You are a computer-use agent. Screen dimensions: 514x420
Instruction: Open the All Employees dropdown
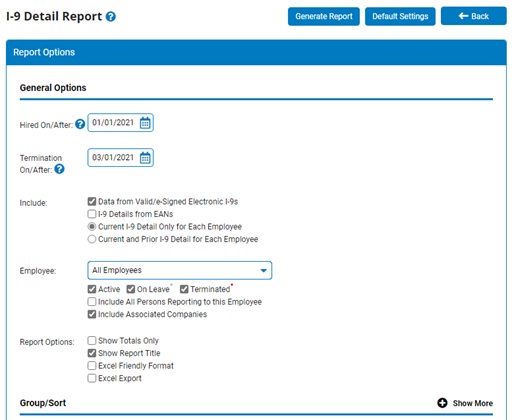pyautogui.click(x=180, y=270)
